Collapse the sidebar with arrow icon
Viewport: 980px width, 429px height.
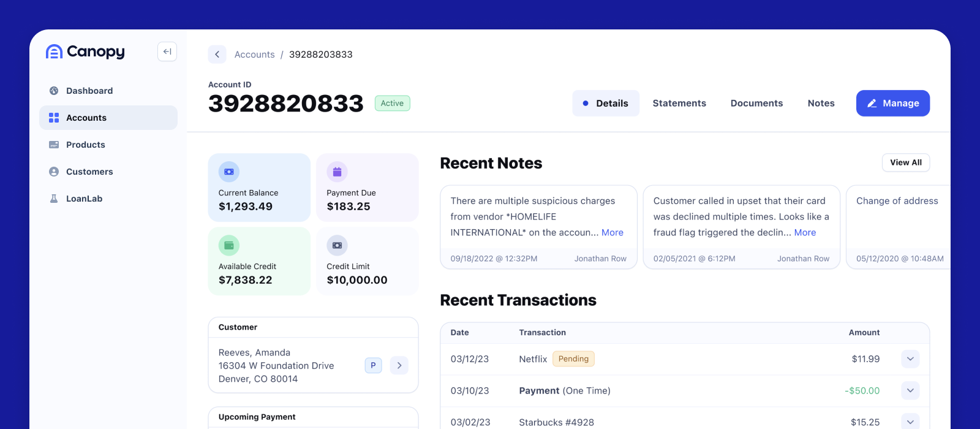[x=167, y=51]
